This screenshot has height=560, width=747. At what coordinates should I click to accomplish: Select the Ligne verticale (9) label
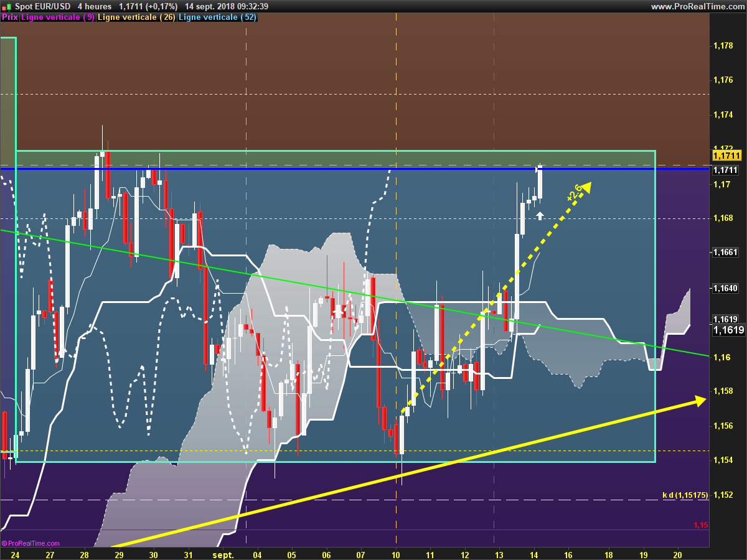[58, 17]
